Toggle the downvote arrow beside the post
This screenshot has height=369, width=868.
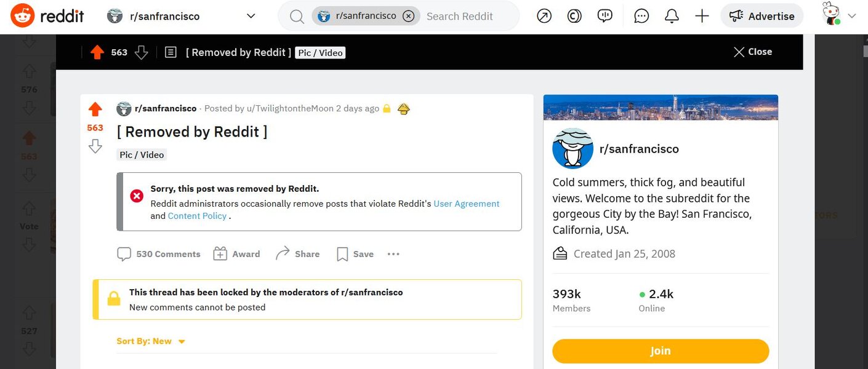[x=95, y=146]
